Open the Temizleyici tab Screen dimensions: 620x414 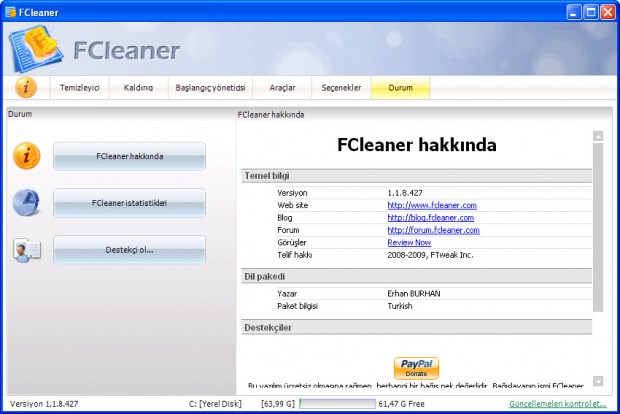tap(79, 88)
